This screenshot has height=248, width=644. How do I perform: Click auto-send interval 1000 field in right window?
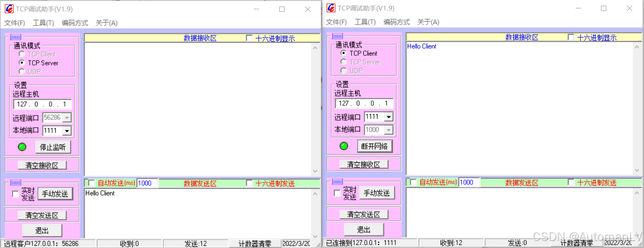tap(469, 182)
